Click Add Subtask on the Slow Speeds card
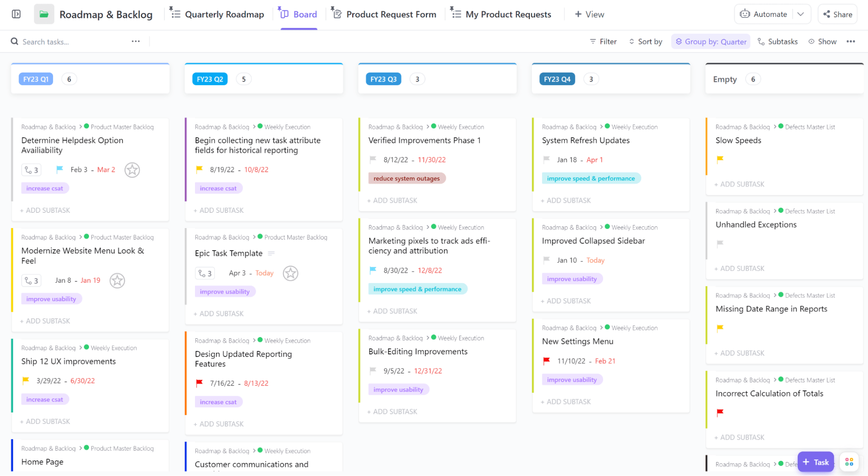868x476 pixels. tap(739, 184)
